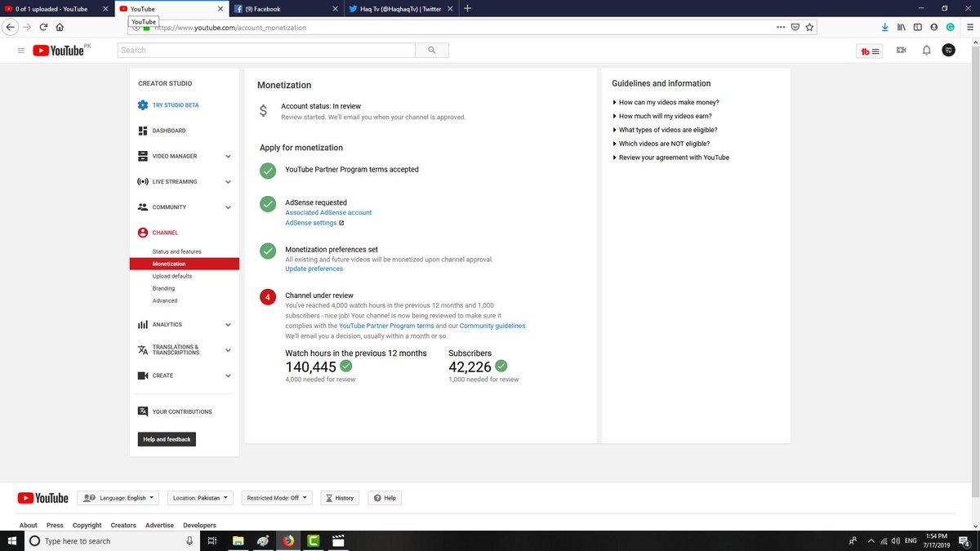Go back with the browser back arrow
The image size is (980, 551).
pos(11,27)
